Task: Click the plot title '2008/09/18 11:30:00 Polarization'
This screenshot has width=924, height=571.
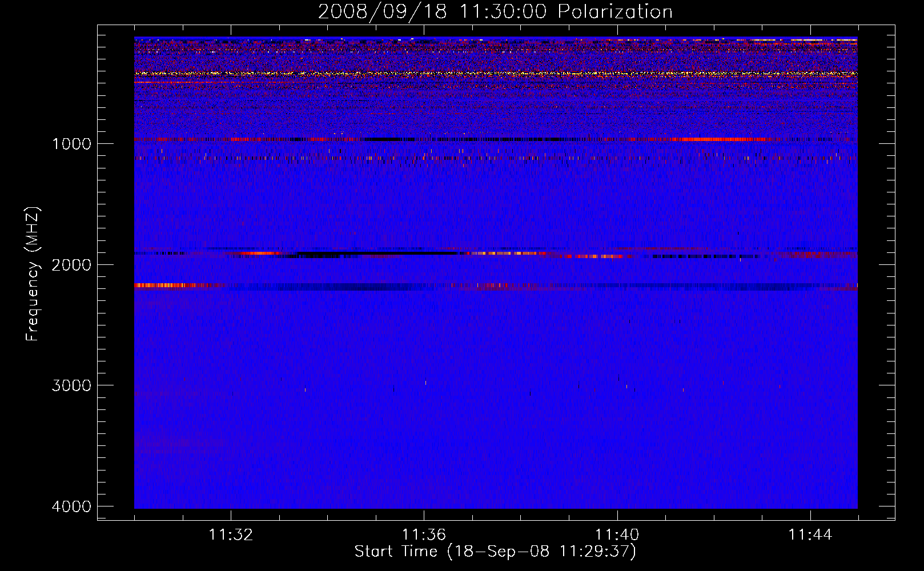Action: click(495, 11)
